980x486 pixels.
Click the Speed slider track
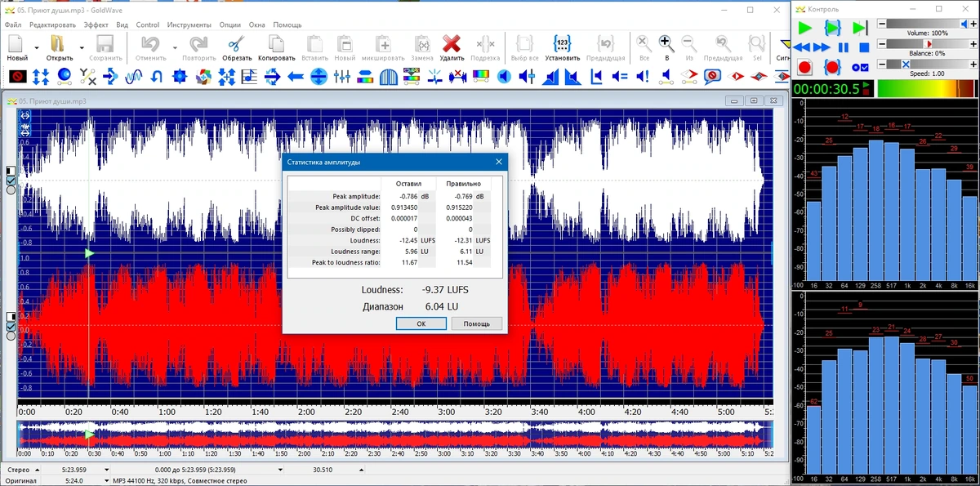pos(928,64)
